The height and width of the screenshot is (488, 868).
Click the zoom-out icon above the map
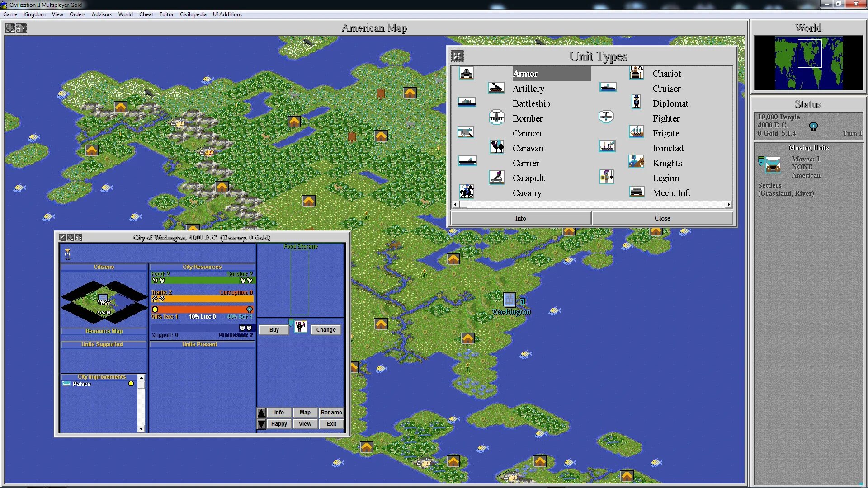click(x=10, y=28)
